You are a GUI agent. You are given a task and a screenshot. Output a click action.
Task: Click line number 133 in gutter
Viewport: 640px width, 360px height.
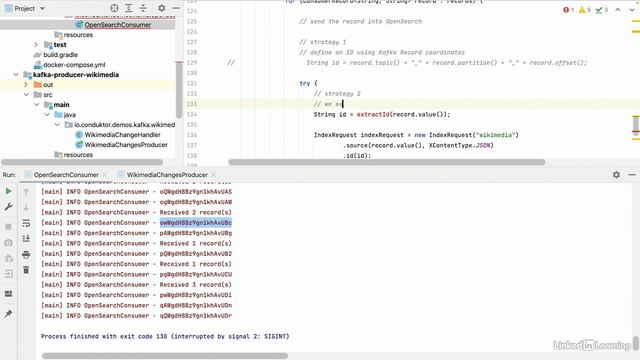(x=192, y=104)
